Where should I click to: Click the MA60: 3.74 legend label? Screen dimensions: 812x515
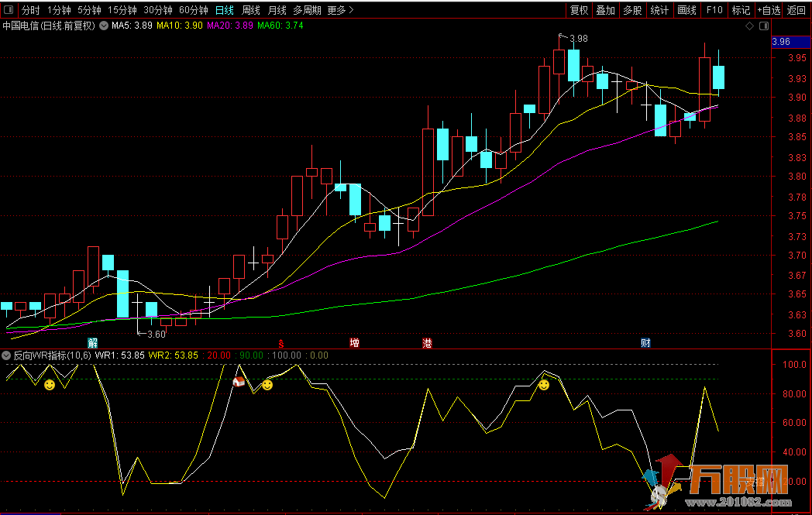coord(280,26)
